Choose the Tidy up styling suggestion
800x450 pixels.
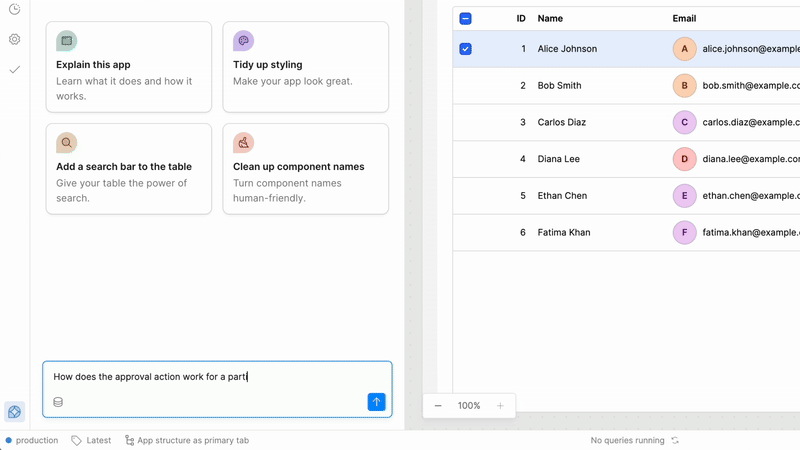[305, 67]
